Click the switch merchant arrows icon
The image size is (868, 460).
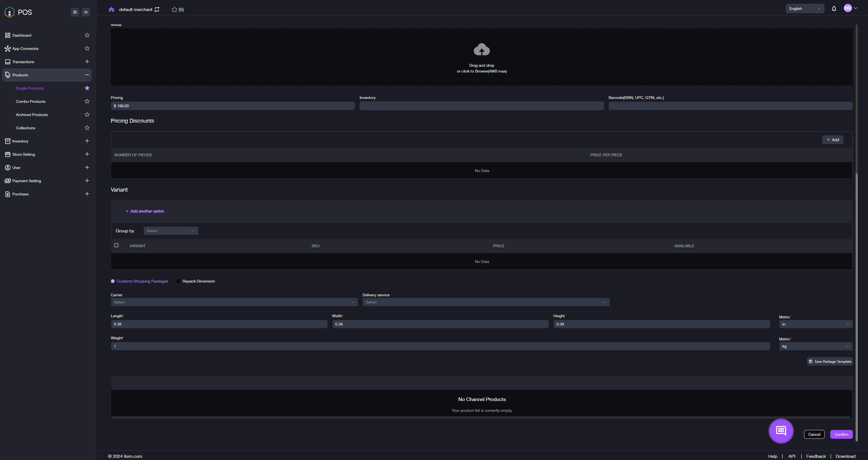157,9
